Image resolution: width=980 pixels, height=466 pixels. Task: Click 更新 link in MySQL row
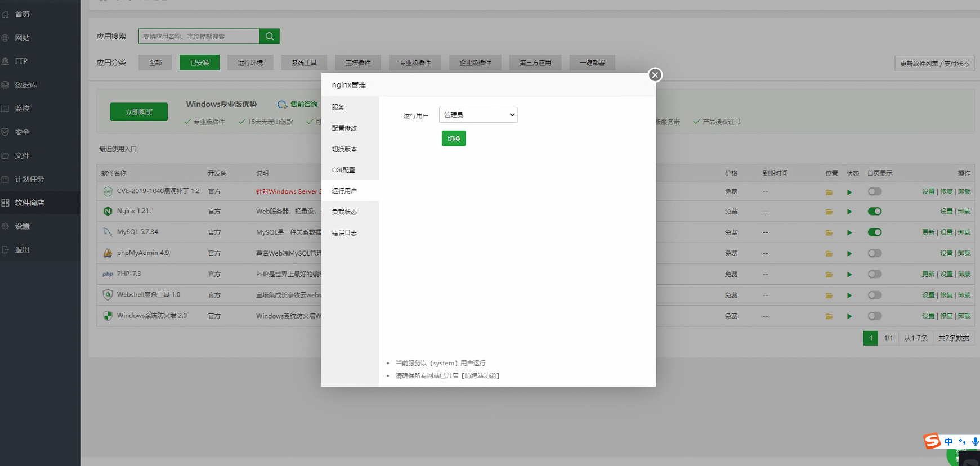click(x=928, y=232)
